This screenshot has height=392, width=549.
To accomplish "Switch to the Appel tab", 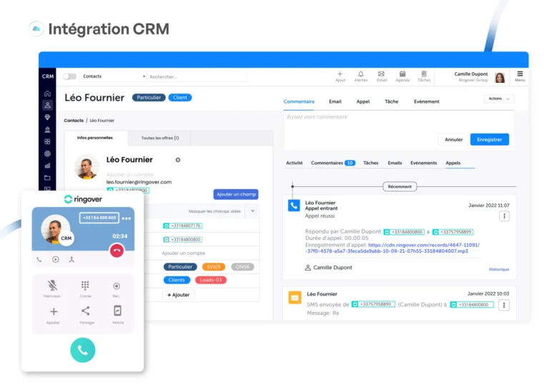I will point(363,102).
